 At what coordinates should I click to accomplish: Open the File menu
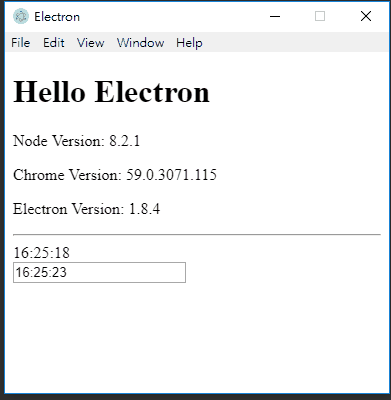tap(20, 43)
